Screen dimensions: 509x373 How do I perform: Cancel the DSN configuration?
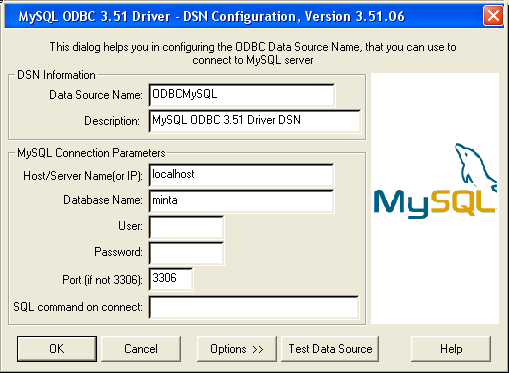tap(141, 349)
